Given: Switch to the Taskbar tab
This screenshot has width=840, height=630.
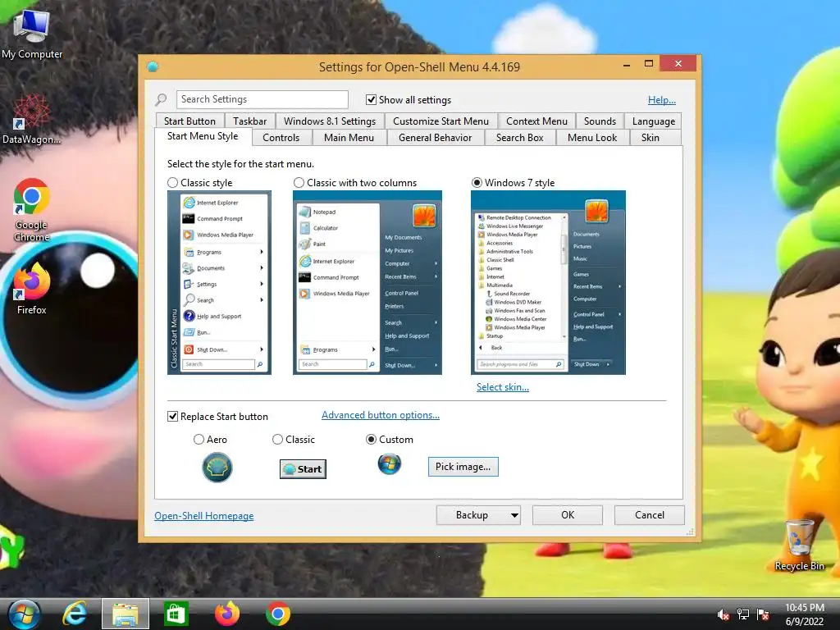Looking at the screenshot, I should (x=249, y=121).
